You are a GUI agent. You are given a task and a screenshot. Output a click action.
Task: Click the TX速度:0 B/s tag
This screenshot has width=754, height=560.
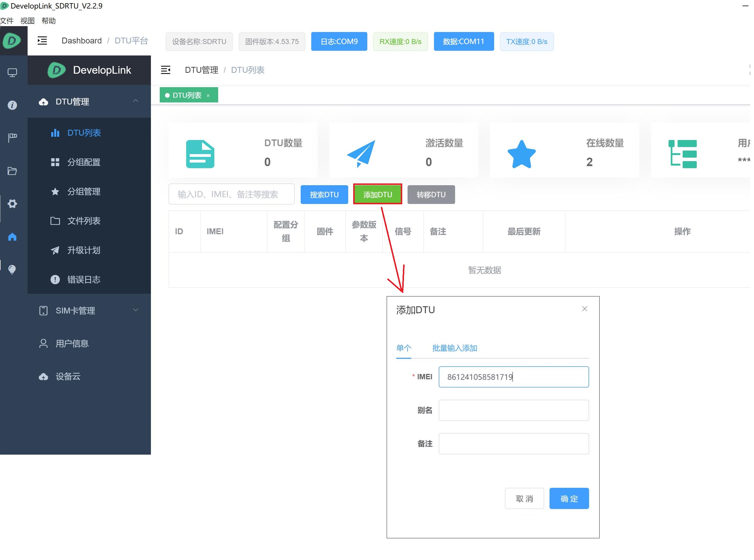(x=526, y=42)
